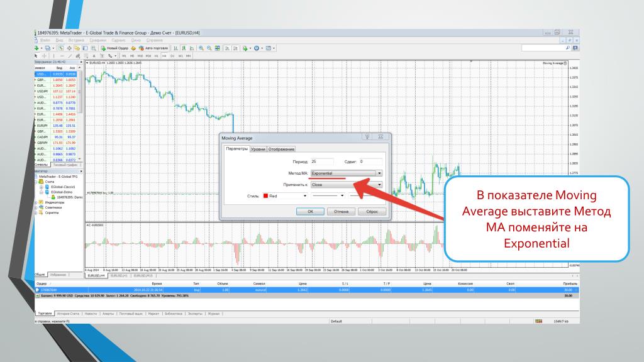Viewport: 644px width, 362px height.
Task: Select the USDJPY row in Market Watch
Action: [x=56, y=92]
